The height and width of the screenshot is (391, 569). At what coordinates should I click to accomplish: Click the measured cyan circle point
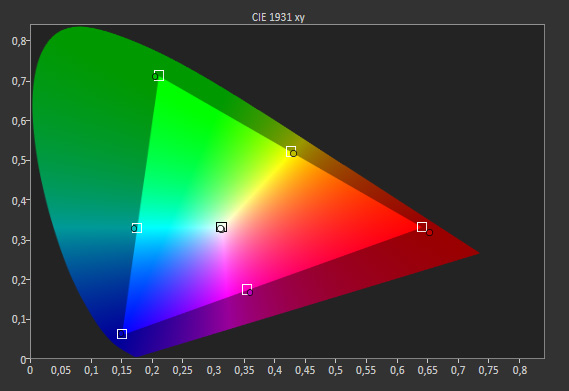tap(134, 229)
